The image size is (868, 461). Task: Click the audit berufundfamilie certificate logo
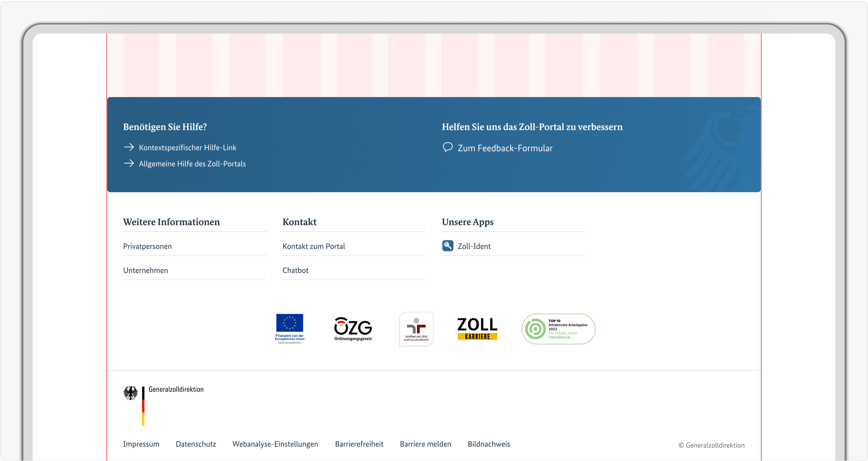(x=416, y=328)
